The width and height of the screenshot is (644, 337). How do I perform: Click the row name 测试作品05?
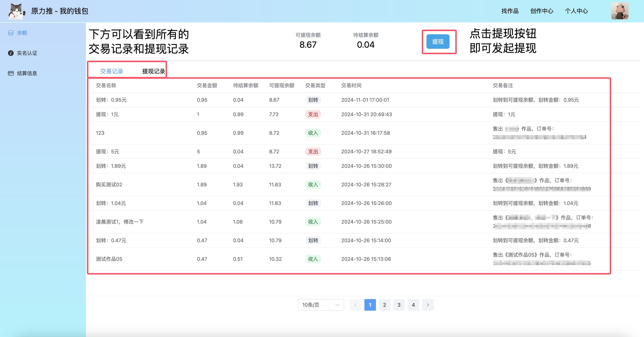coord(109,259)
